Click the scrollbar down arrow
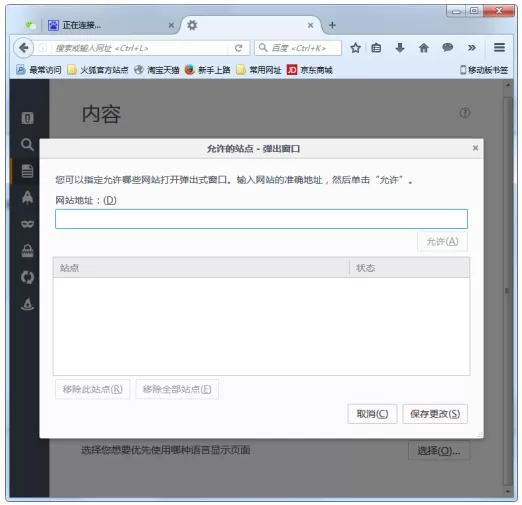522x505 pixels. point(508,492)
